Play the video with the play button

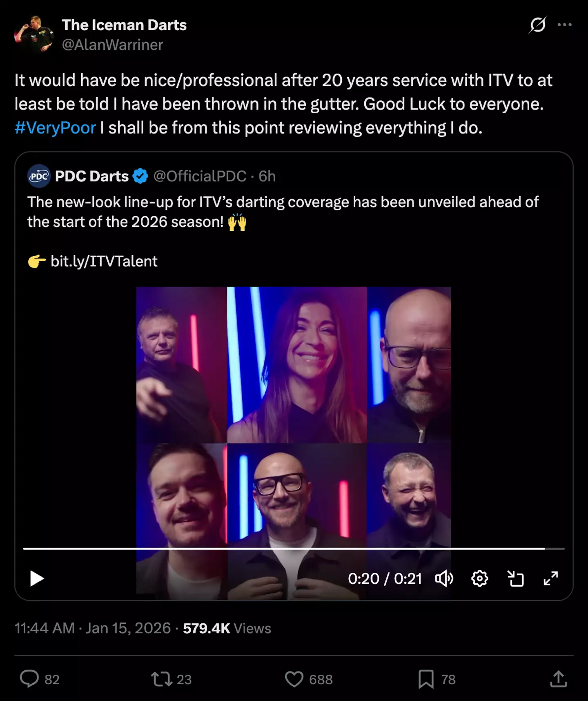tap(37, 578)
